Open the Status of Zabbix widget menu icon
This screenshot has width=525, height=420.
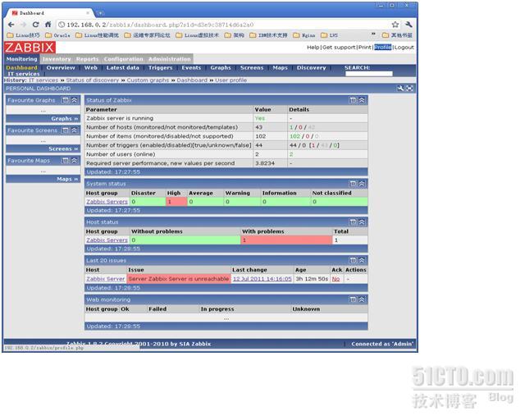point(353,100)
